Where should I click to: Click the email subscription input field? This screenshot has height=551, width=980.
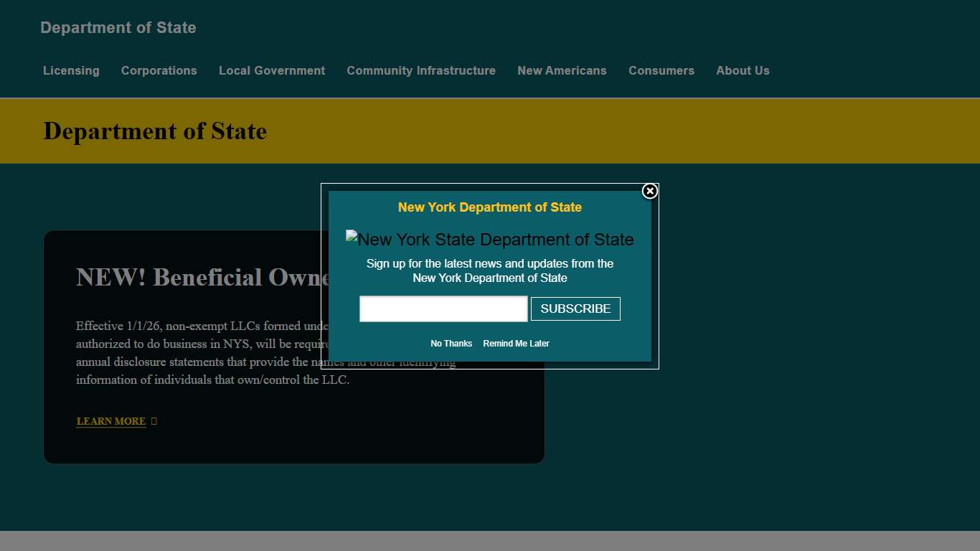443,309
